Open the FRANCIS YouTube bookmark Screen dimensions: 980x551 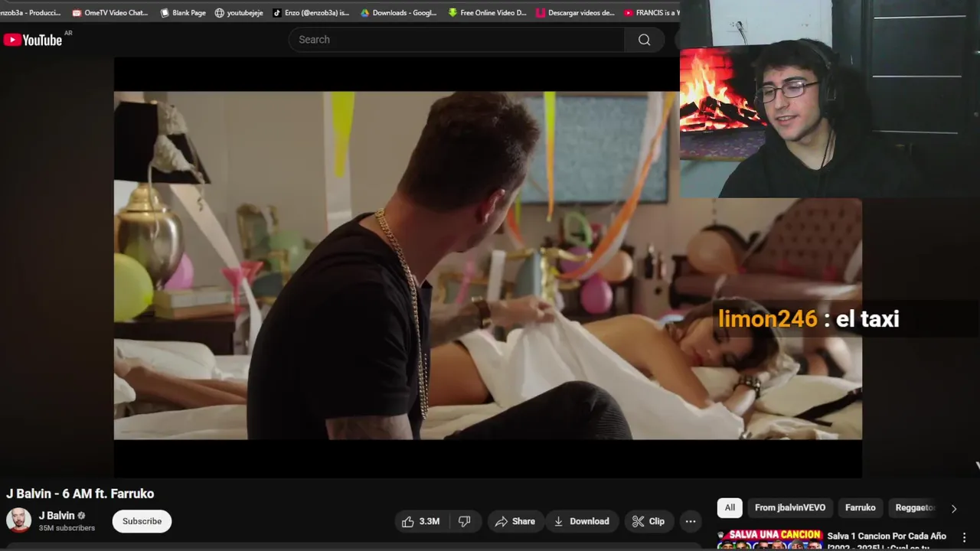click(652, 13)
